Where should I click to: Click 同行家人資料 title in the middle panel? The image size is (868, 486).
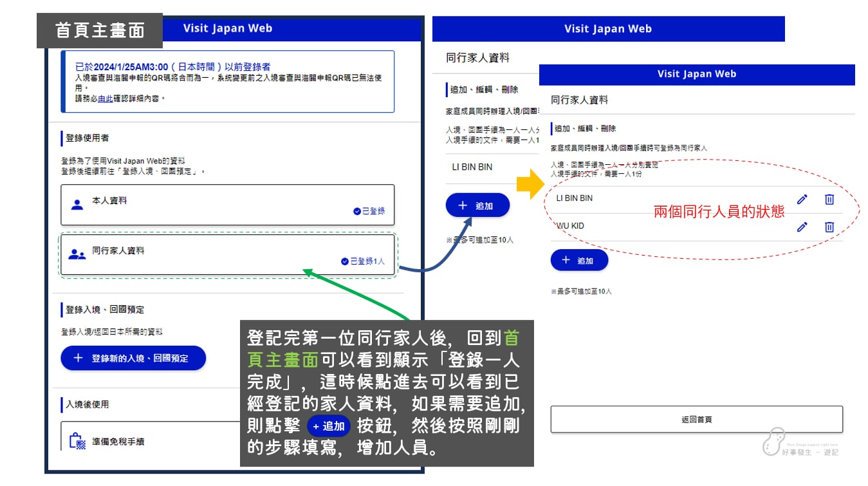pyautogui.click(x=478, y=58)
